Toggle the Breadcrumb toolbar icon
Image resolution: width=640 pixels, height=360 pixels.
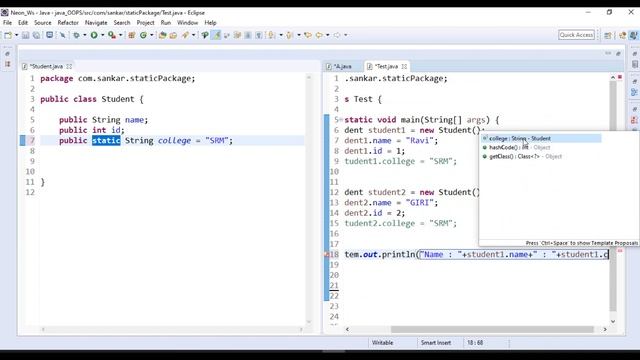pyautogui.click(x=204, y=35)
